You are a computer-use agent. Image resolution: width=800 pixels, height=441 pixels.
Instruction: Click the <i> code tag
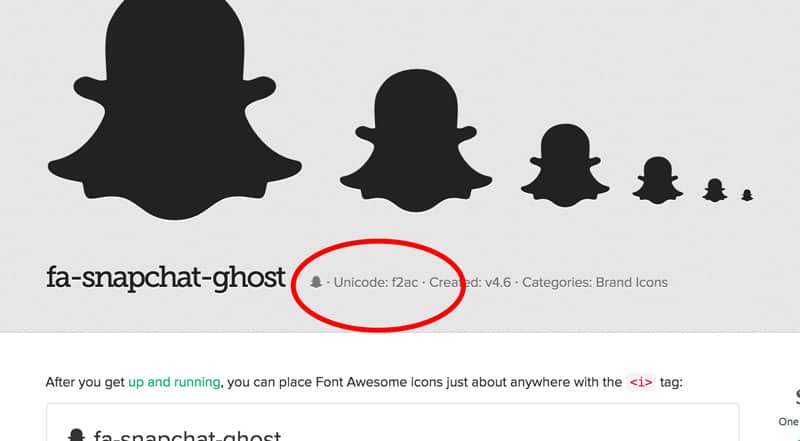coord(641,382)
